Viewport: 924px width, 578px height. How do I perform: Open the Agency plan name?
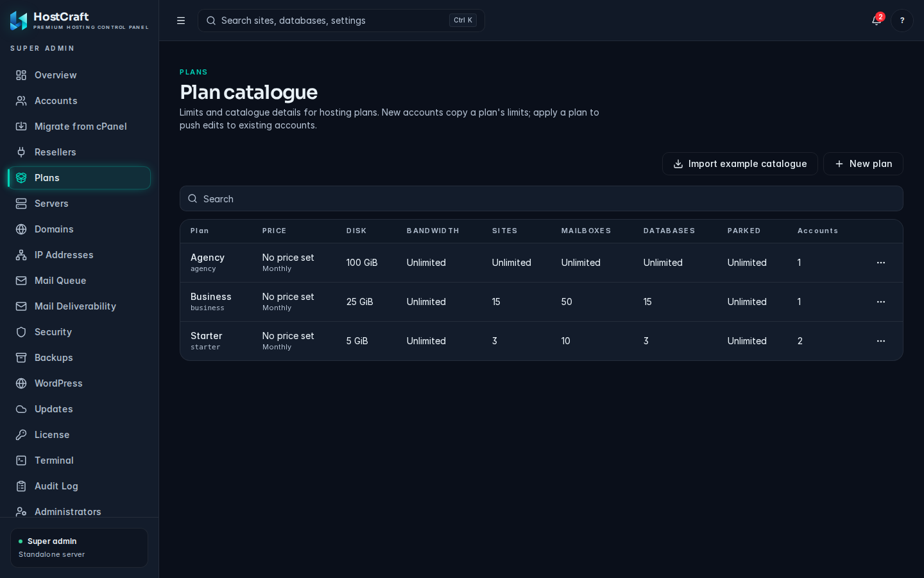pos(207,258)
